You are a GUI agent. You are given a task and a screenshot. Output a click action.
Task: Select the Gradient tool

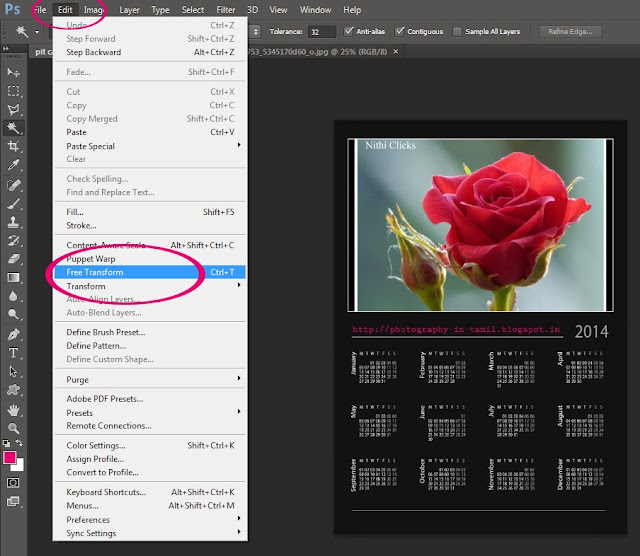click(13, 278)
